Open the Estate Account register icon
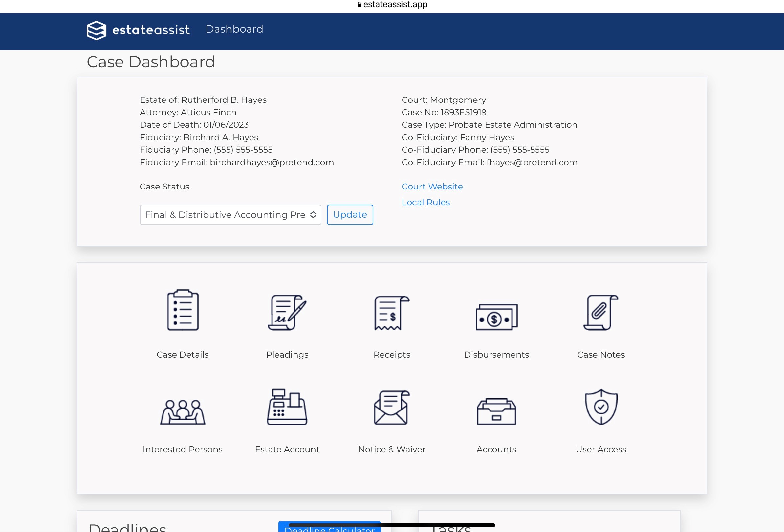The height and width of the screenshot is (532, 784). (287, 407)
